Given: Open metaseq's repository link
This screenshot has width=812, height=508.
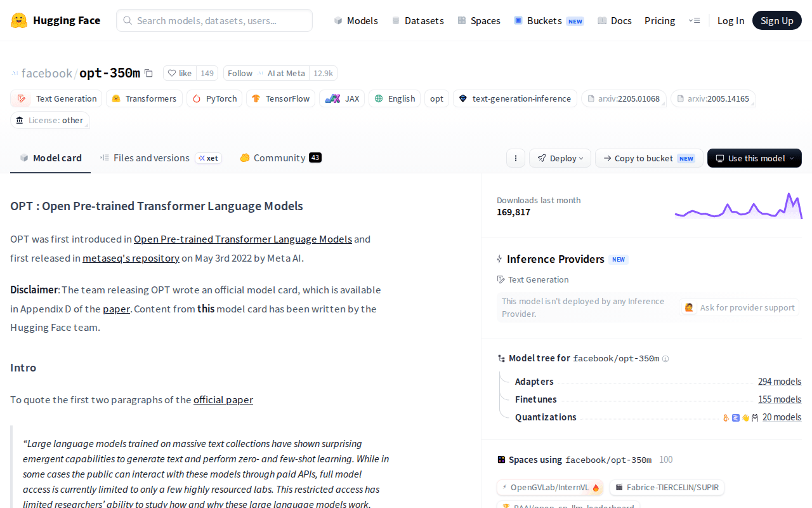Looking at the screenshot, I should pos(131,258).
